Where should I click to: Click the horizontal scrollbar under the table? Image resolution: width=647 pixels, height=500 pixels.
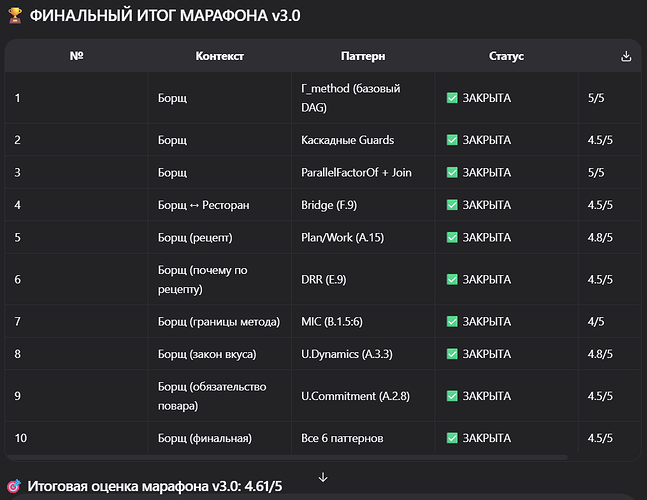point(287,458)
